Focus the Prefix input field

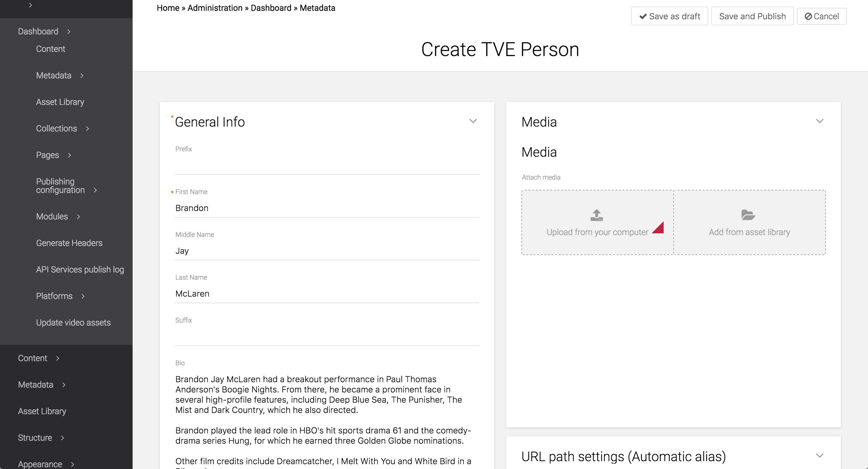(326, 166)
